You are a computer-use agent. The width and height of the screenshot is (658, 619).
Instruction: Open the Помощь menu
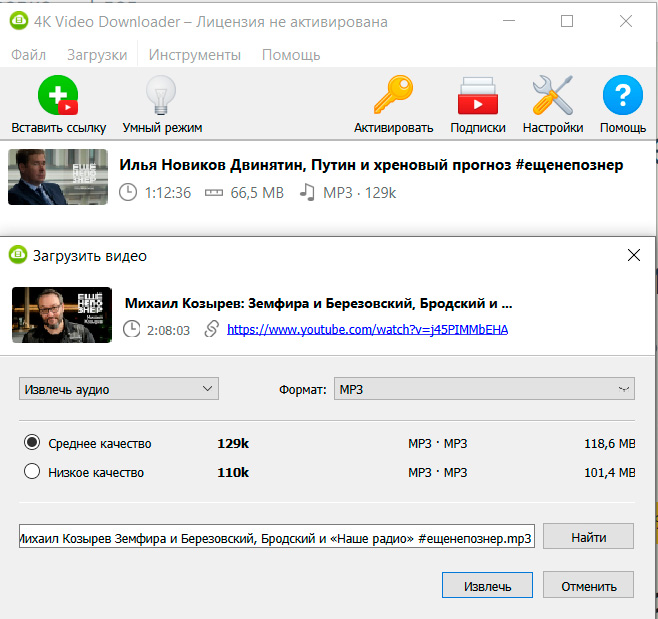(x=291, y=55)
